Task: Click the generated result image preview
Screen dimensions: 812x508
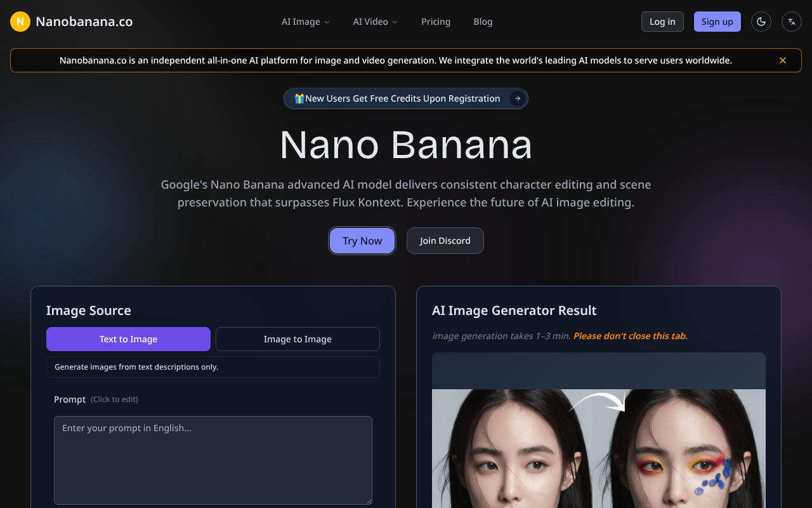Action: (598, 451)
